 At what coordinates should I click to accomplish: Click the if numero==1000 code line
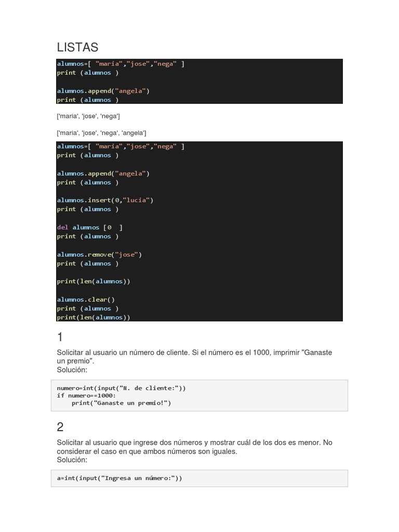click(x=86, y=395)
